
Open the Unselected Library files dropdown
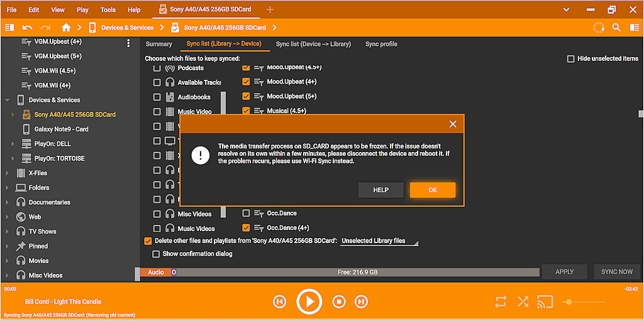tap(379, 241)
